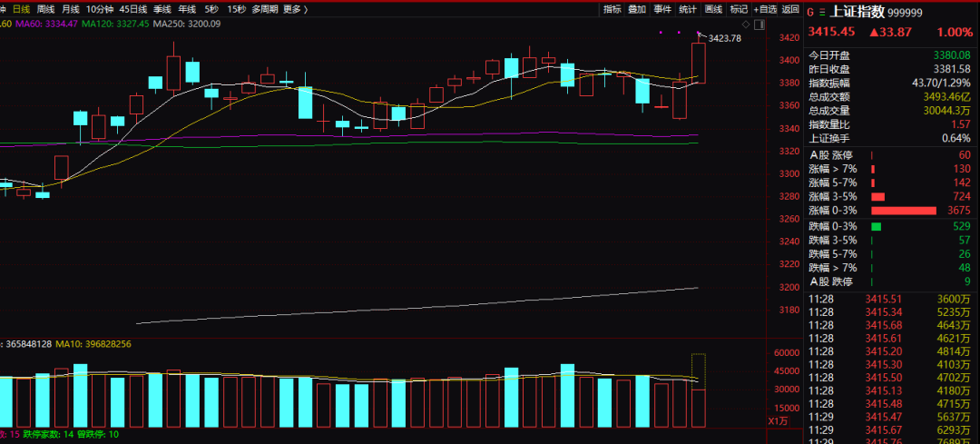
Task: Toggle 事件 event markers on chart
Action: pyautogui.click(x=661, y=9)
